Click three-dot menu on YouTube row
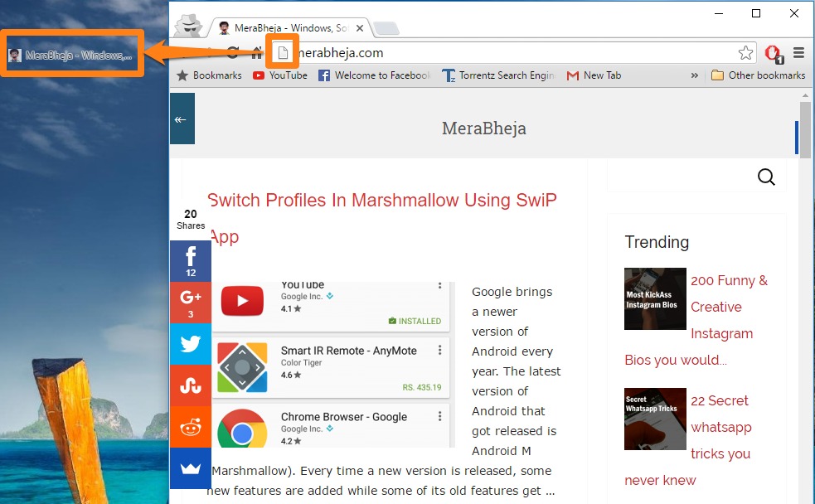 click(x=439, y=285)
